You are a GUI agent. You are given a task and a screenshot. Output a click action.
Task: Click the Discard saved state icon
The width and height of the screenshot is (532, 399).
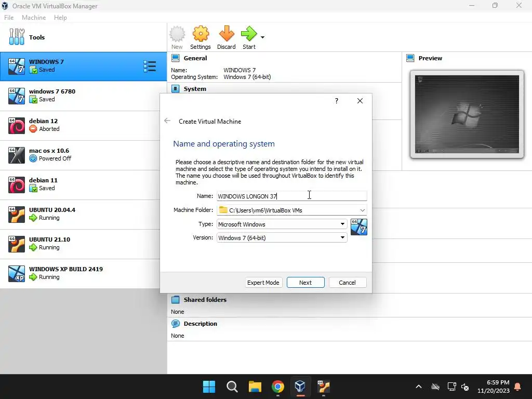pos(227,34)
